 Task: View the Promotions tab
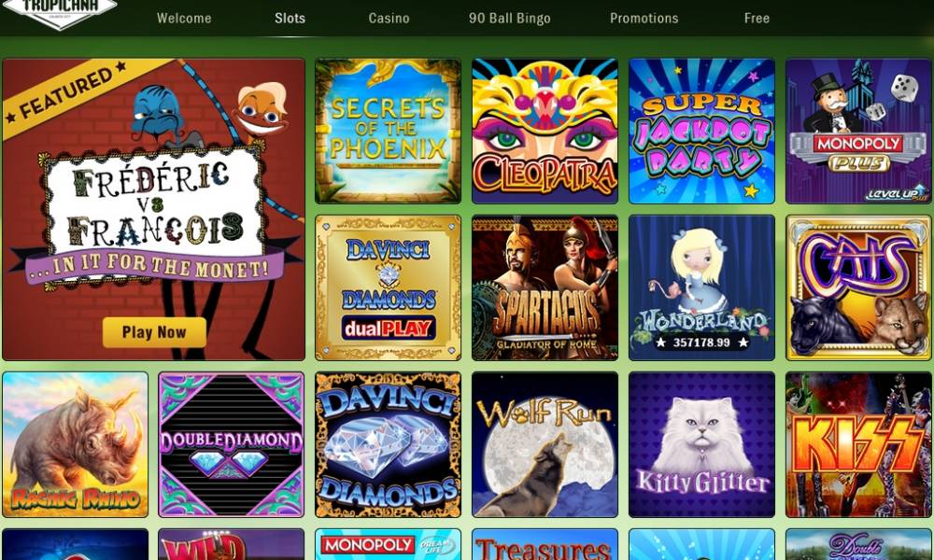click(644, 18)
